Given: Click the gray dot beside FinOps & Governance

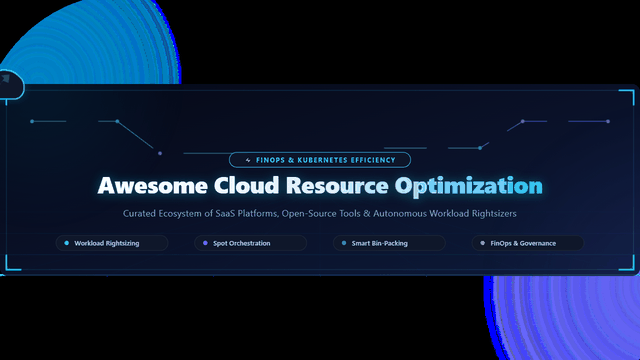Looking at the screenshot, I should (x=483, y=243).
